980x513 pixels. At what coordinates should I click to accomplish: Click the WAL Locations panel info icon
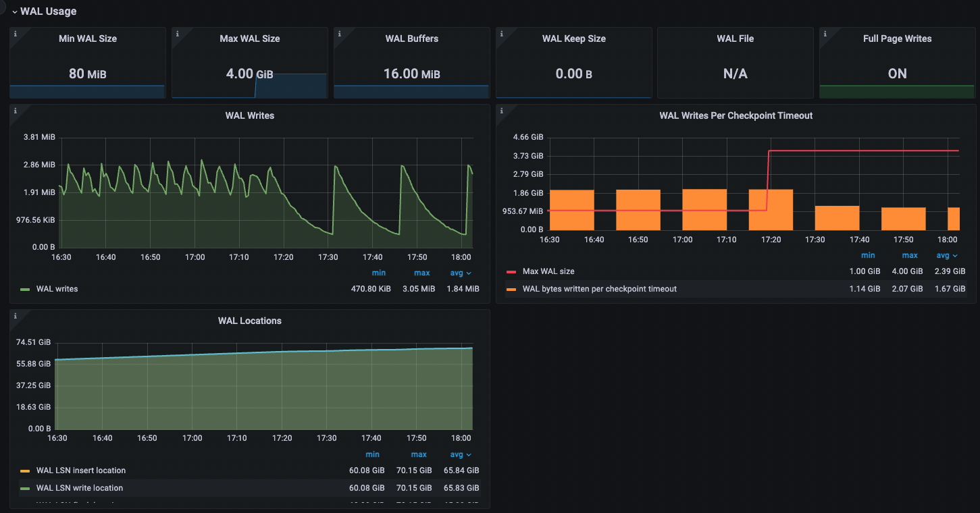click(15, 316)
